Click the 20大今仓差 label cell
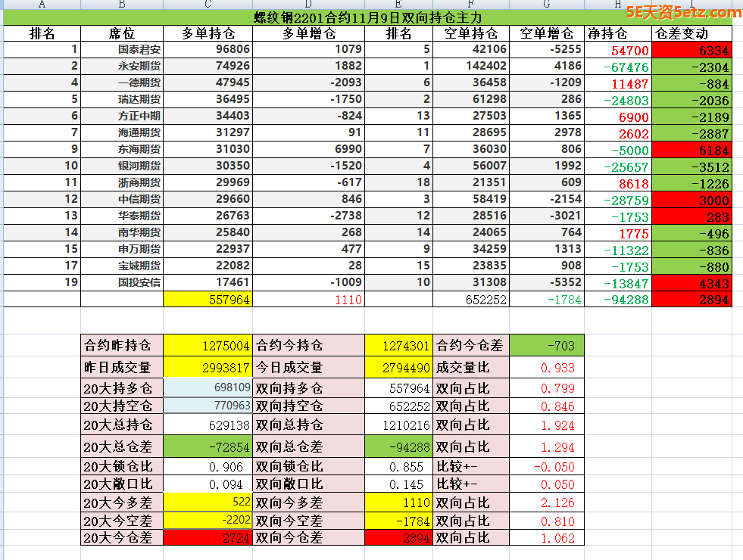The height and width of the screenshot is (560, 743). [122, 538]
